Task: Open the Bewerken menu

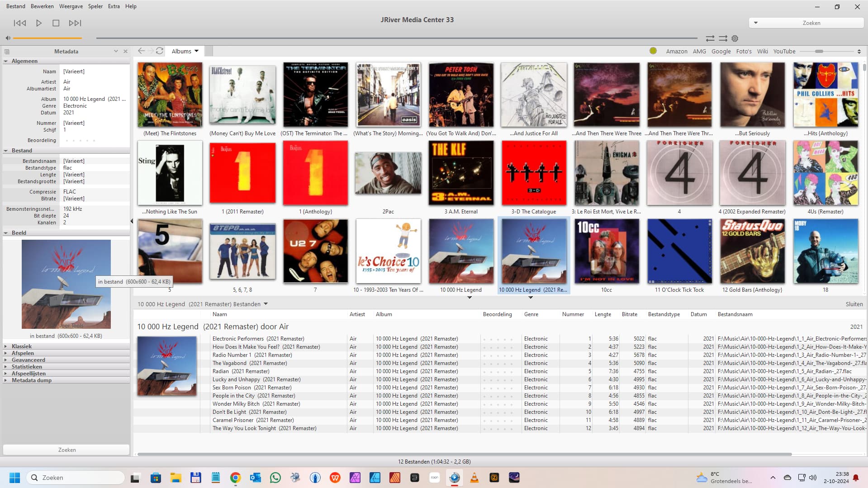Action: (x=42, y=6)
